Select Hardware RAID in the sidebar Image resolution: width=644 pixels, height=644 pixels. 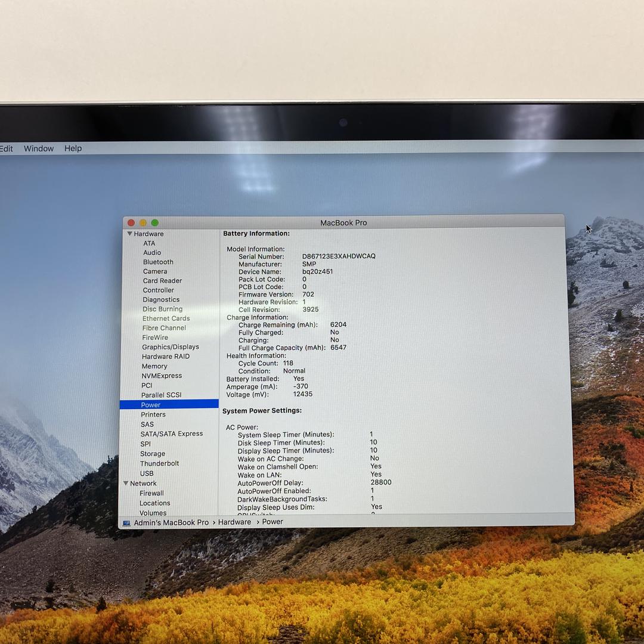tap(166, 357)
